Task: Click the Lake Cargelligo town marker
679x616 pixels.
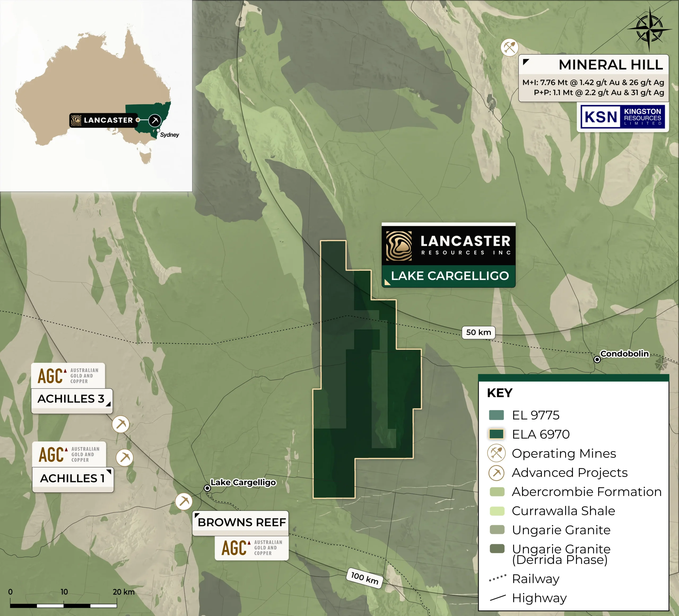Action: click(207, 488)
